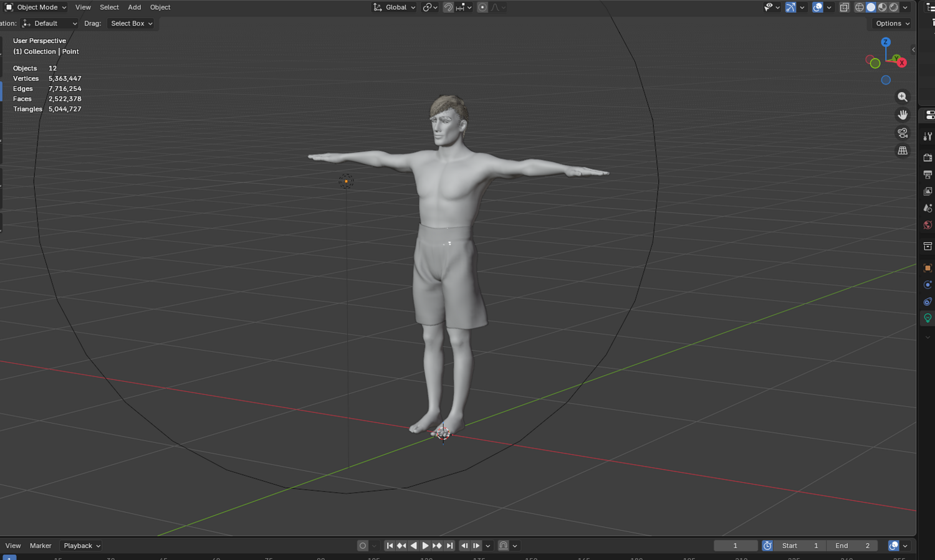Toggle viewport overlays
This screenshot has width=935, height=560.
coord(818,7)
